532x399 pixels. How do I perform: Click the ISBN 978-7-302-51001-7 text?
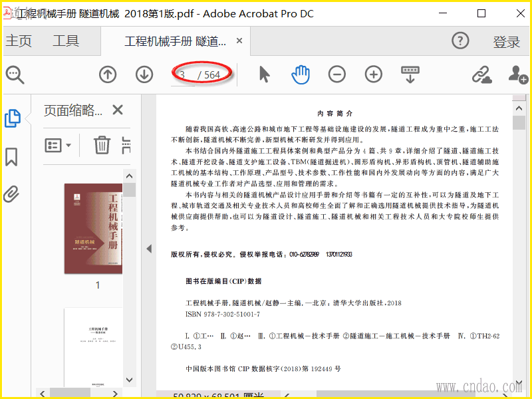coord(223,314)
